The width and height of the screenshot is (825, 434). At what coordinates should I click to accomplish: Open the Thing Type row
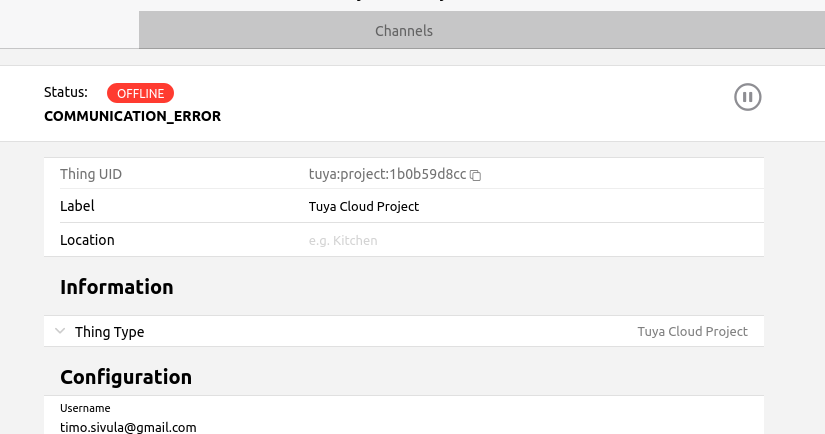404,331
